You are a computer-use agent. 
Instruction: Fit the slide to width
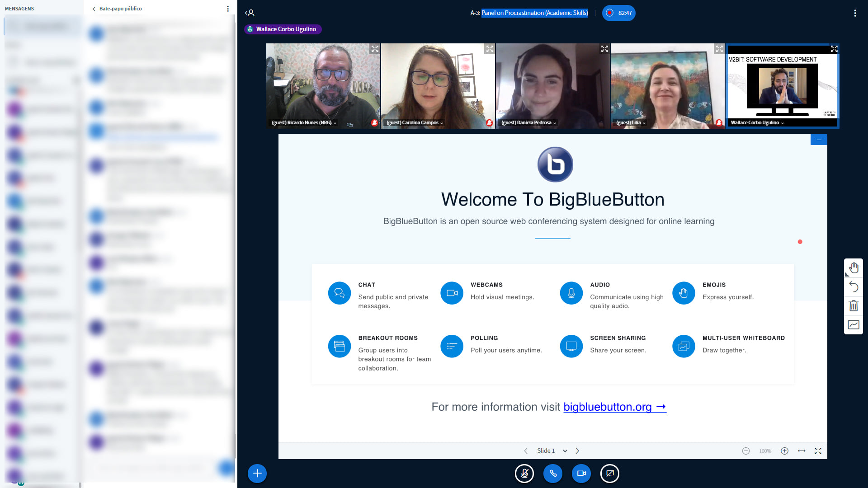pyautogui.click(x=802, y=451)
